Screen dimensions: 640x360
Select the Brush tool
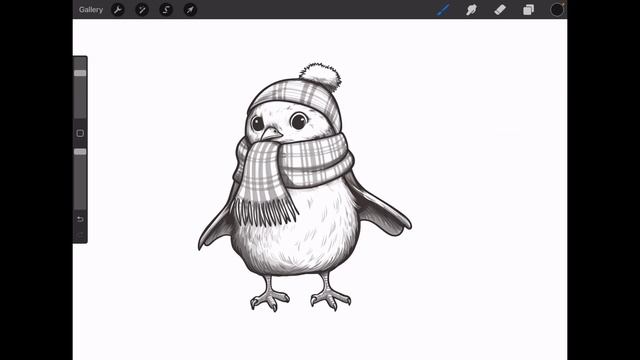(x=443, y=10)
